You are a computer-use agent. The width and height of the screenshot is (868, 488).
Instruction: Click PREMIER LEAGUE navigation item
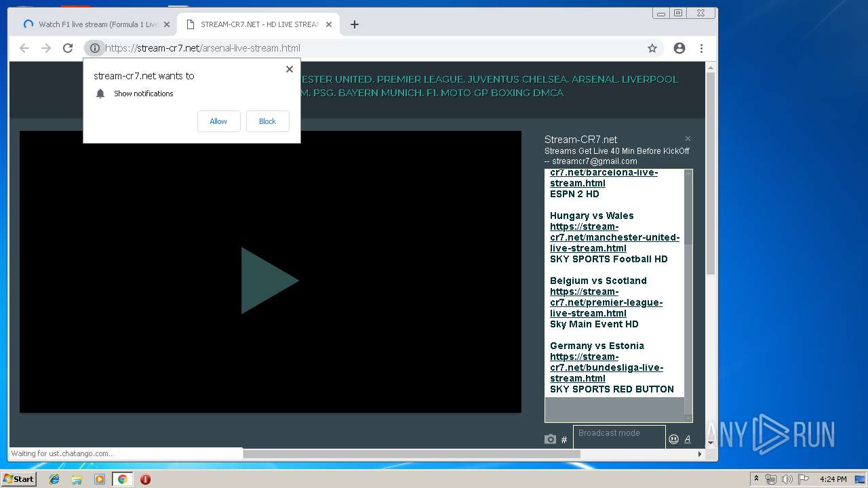click(420, 79)
